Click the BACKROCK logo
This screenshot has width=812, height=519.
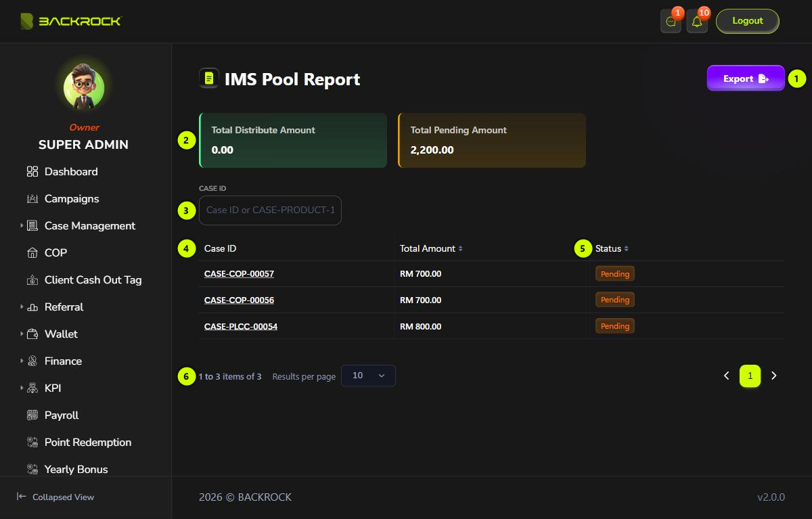pos(70,21)
